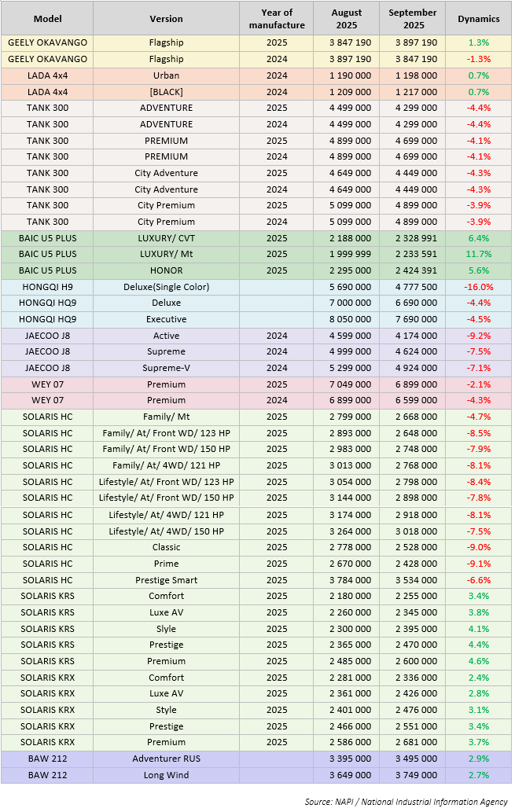The width and height of the screenshot is (515, 812).
Task: Select the Year of manufacture header
Action: [277, 18]
